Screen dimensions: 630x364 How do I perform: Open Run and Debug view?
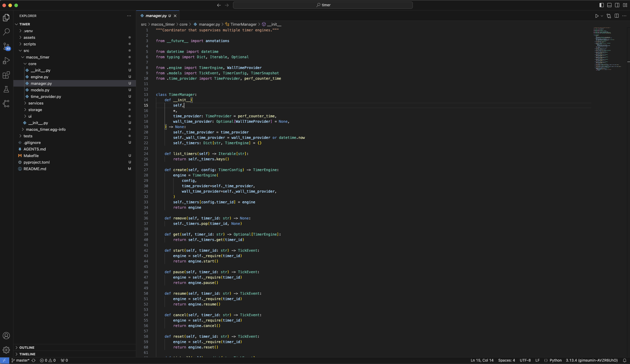pyautogui.click(x=6, y=61)
